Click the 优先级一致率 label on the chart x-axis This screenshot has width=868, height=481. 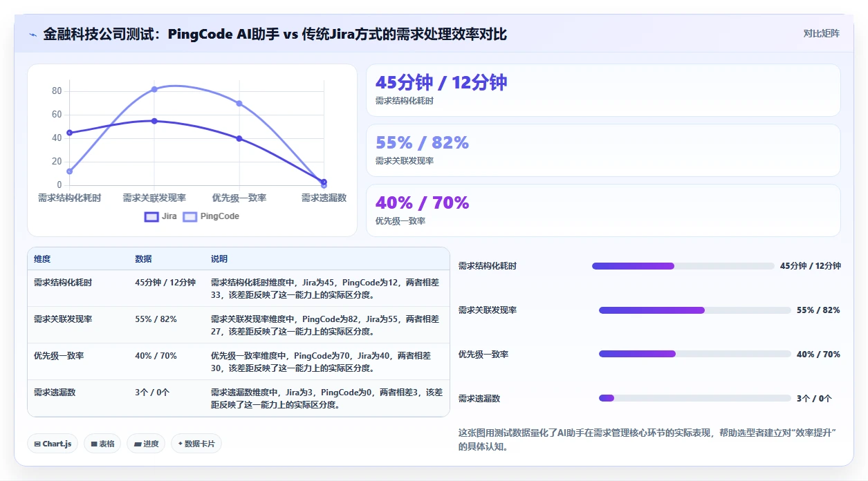239,198
